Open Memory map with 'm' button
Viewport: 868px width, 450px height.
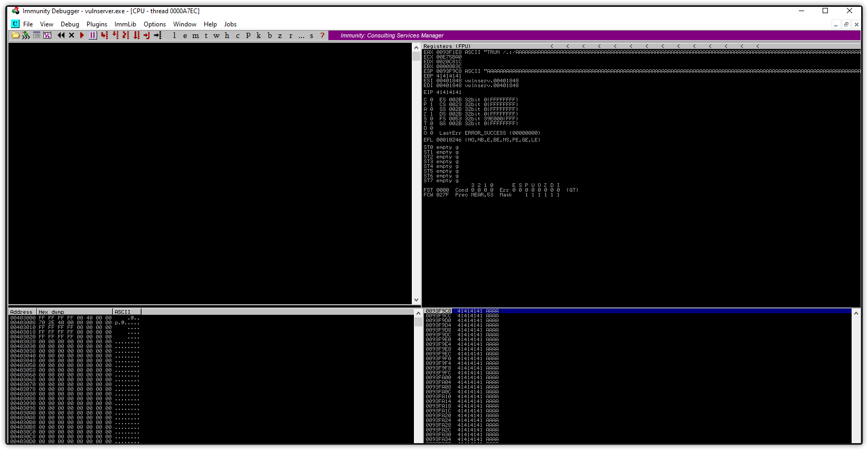195,35
